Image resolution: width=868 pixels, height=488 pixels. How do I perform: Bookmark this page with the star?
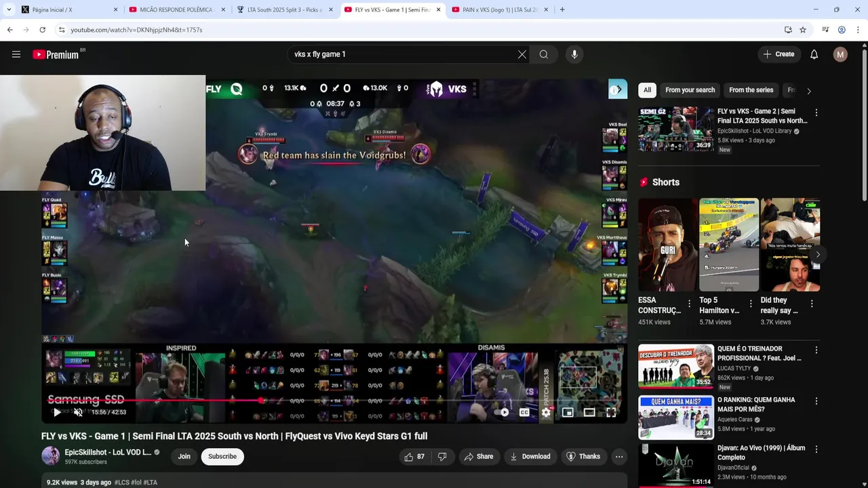(x=803, y=30)
